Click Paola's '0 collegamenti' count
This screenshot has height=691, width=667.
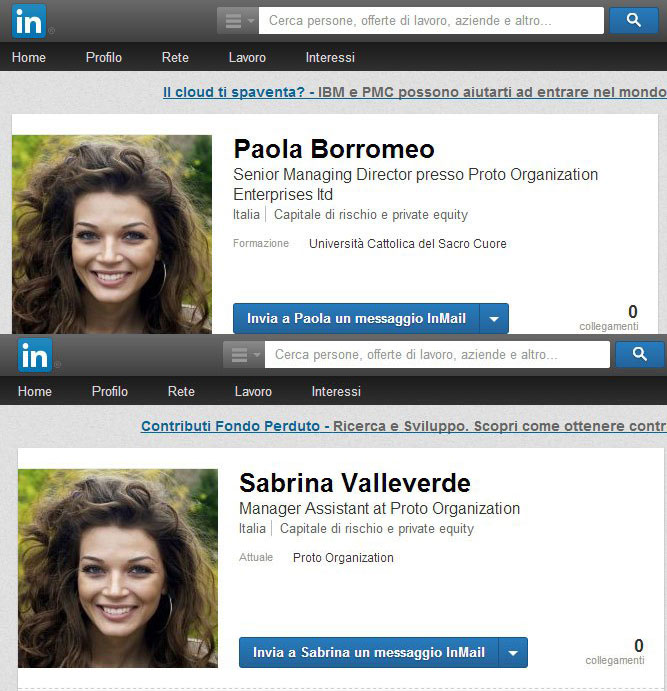click(x=609, y=318)
